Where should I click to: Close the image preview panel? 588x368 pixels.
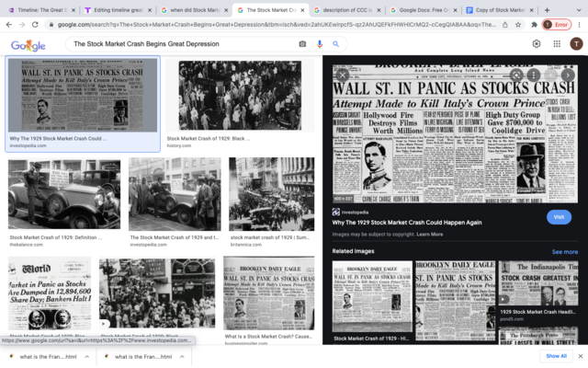342,75
